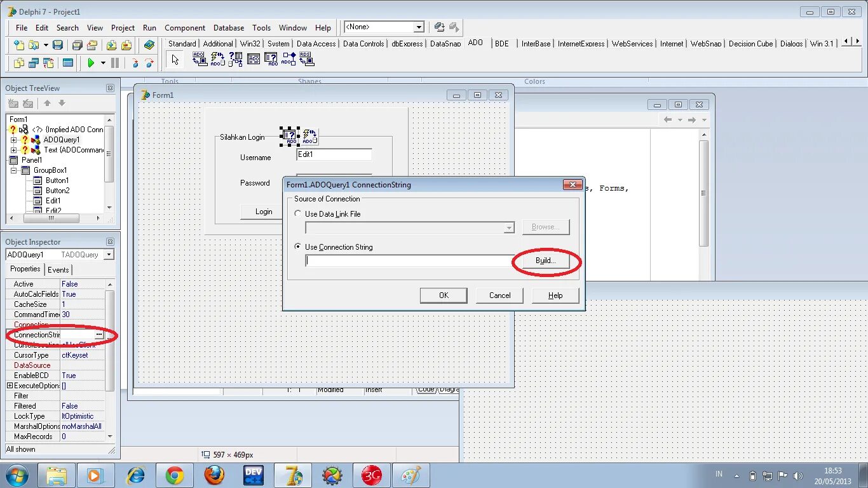Click Cancel in ConnectionString dialog
The image size is (868, 488).
499,295
